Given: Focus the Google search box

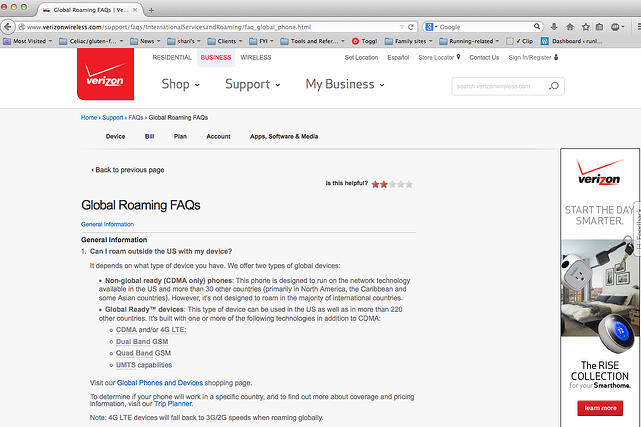Looking at the screenshot, I should pyautogui.click(x=485, y=27).
